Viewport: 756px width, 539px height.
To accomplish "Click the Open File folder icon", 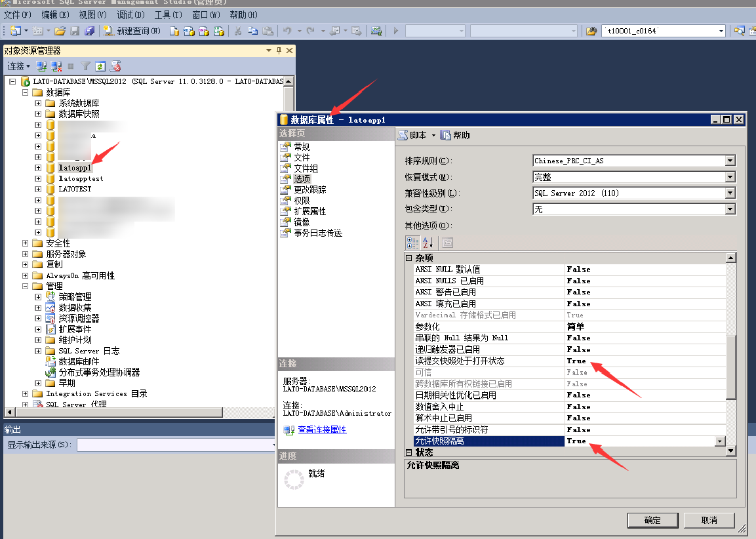I will [60, 31].
